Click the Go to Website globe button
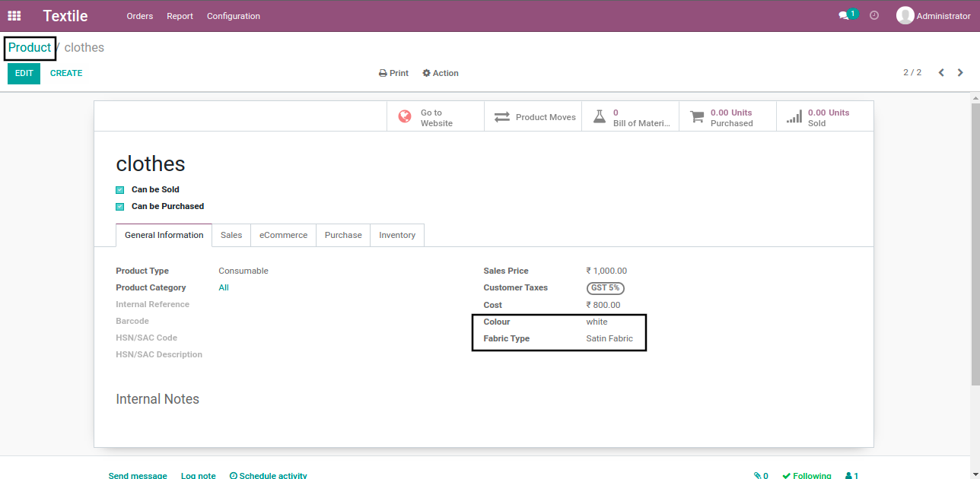Image resolution: width=980 pixels, height=479 pixels. (435, 117)
